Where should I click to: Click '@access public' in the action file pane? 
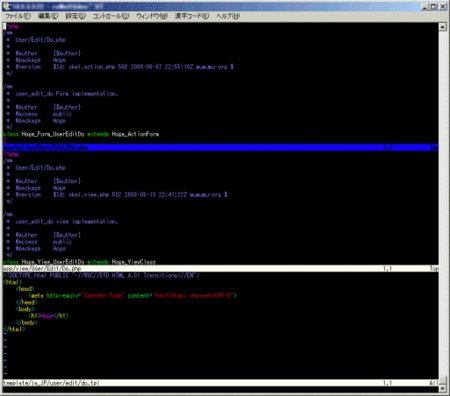pyautogui.click(x=44, y=114)
